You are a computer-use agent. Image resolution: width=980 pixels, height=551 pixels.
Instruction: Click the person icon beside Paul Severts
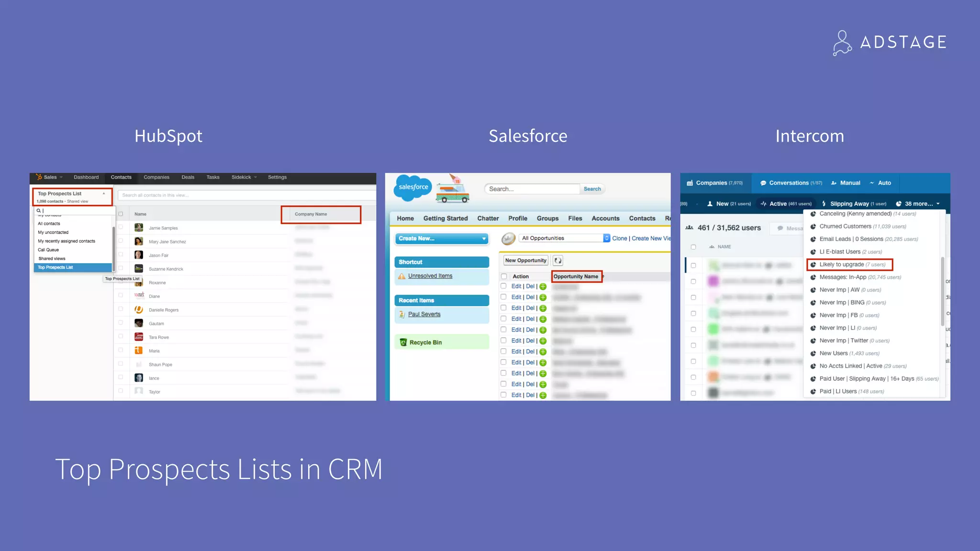coord(402,314)
